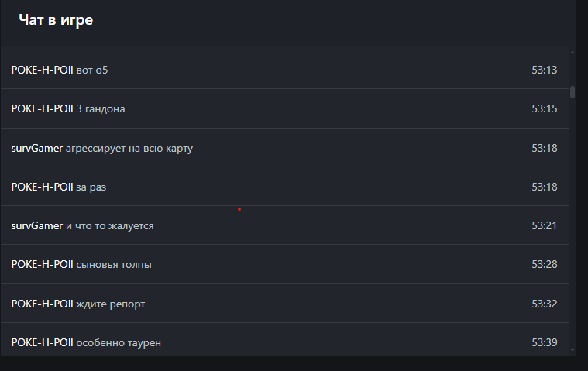Open POKE-H-POII profile from "вот о5" message

click(42, 70)
